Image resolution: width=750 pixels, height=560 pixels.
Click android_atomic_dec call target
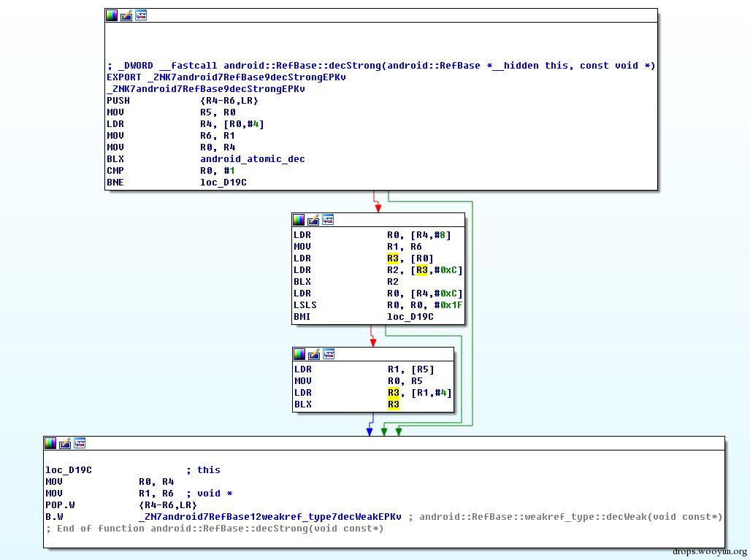pos(252,158)
